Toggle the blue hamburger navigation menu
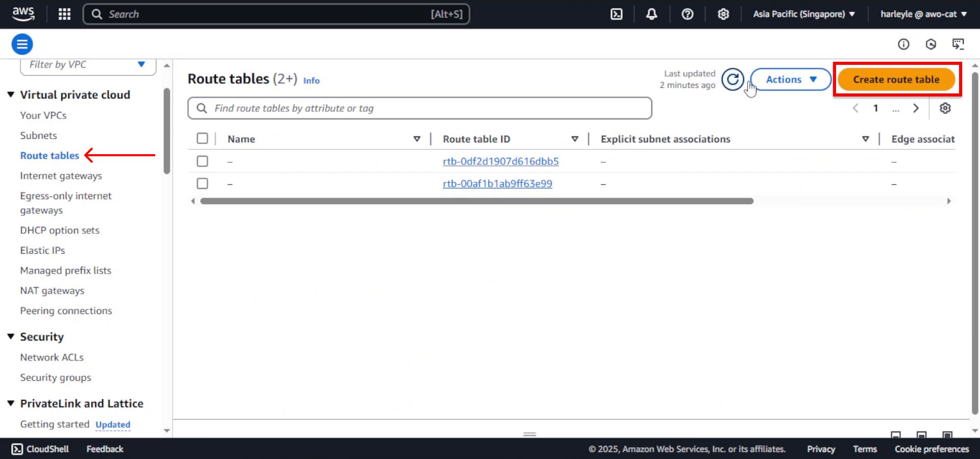The image size is (980, 459). point(22,44)
